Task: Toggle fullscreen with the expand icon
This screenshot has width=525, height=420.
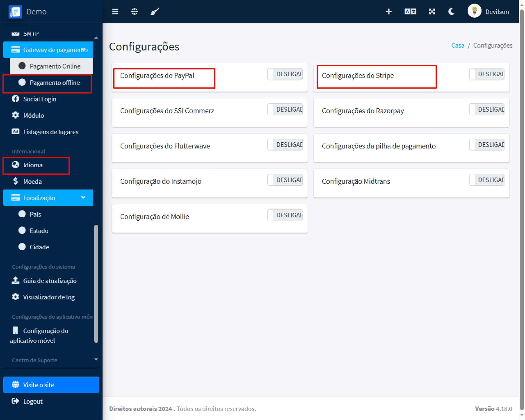Action: point(432,11)
